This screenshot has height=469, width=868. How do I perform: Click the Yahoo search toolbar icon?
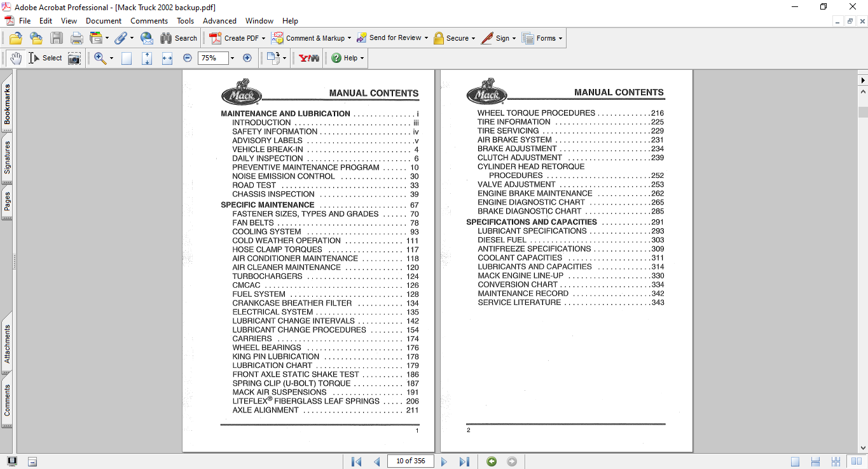point(309,58)
